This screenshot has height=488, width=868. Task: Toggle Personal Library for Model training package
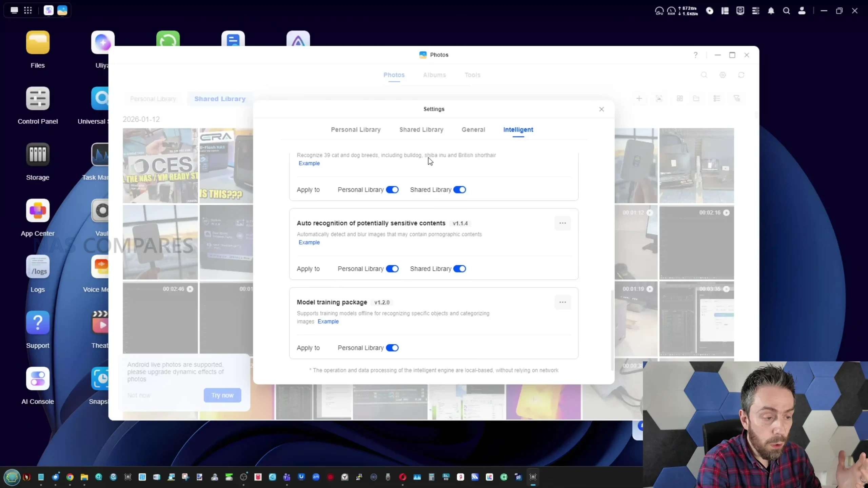(392, 348)
